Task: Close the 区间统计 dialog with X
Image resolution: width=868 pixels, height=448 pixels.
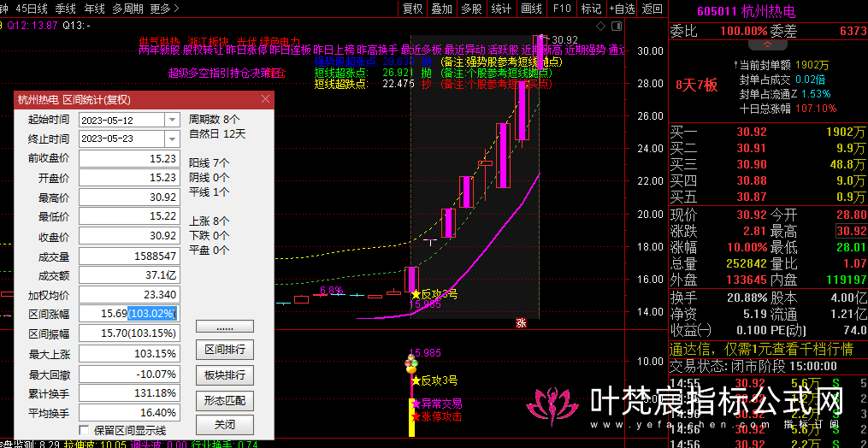Action: coord(265,99)
